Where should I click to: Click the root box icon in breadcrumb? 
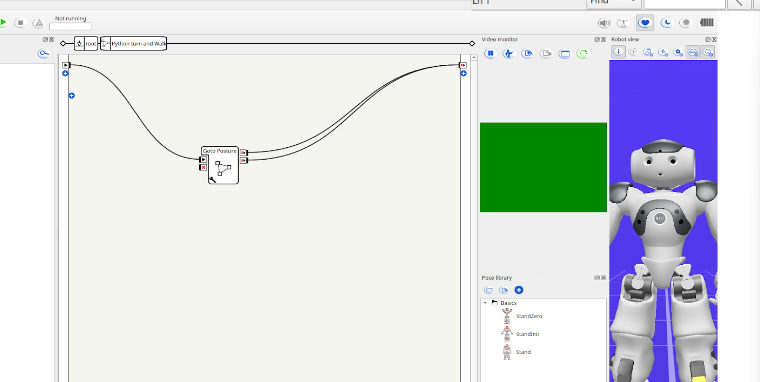click(x=80, y=44)
